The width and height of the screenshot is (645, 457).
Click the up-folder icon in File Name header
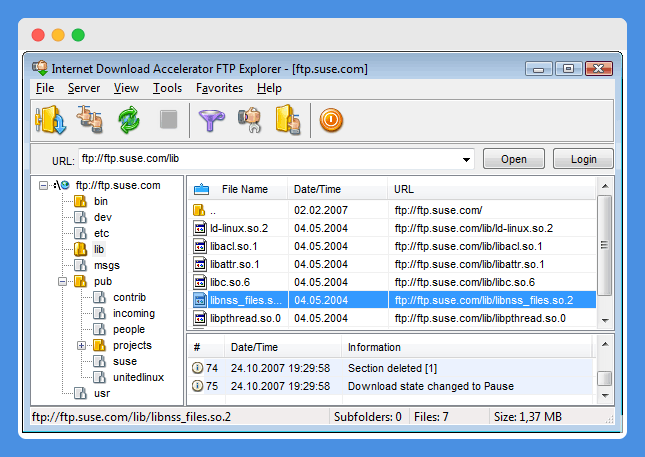(202, 189)
